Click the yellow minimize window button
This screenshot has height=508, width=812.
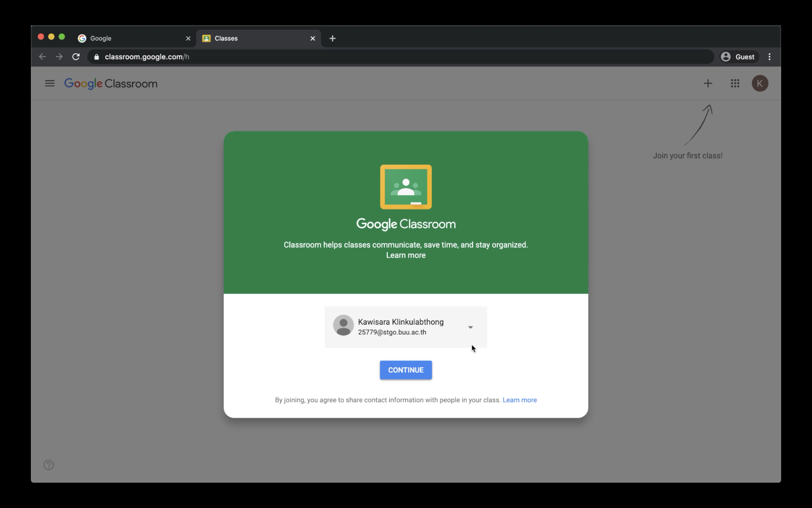pyautogui.click(x=51, y=37)
